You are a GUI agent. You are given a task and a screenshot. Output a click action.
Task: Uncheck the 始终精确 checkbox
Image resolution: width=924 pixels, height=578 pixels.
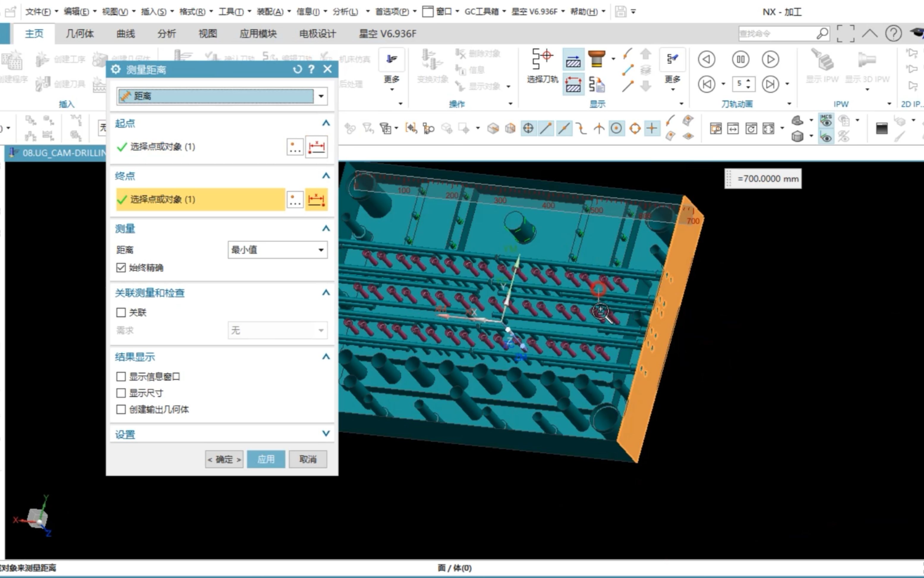click(121, 268)
